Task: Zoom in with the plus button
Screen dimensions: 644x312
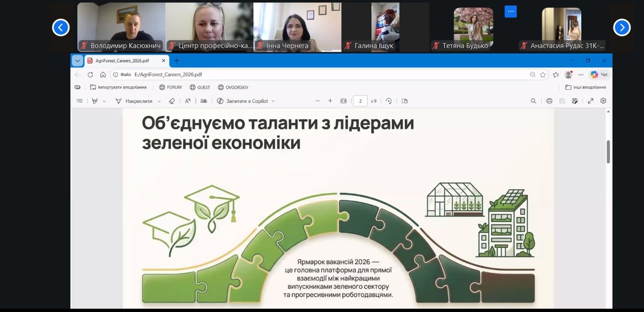Action: click(330, 101)
